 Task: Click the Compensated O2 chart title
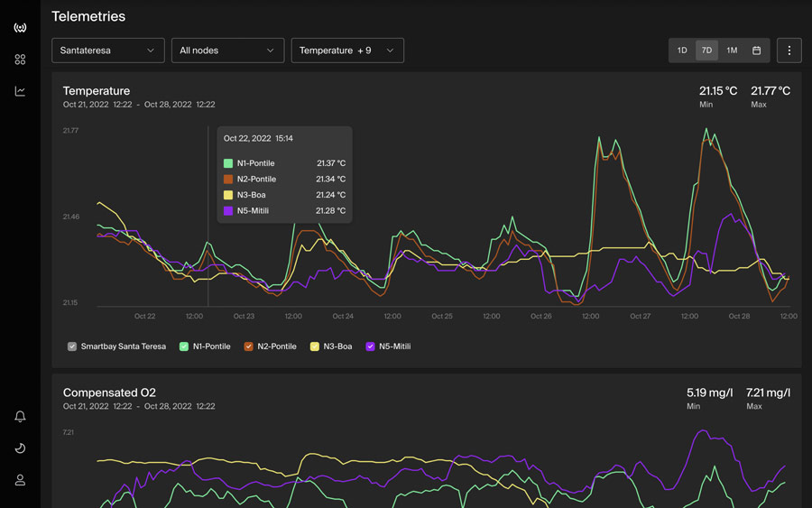[109, 393]
